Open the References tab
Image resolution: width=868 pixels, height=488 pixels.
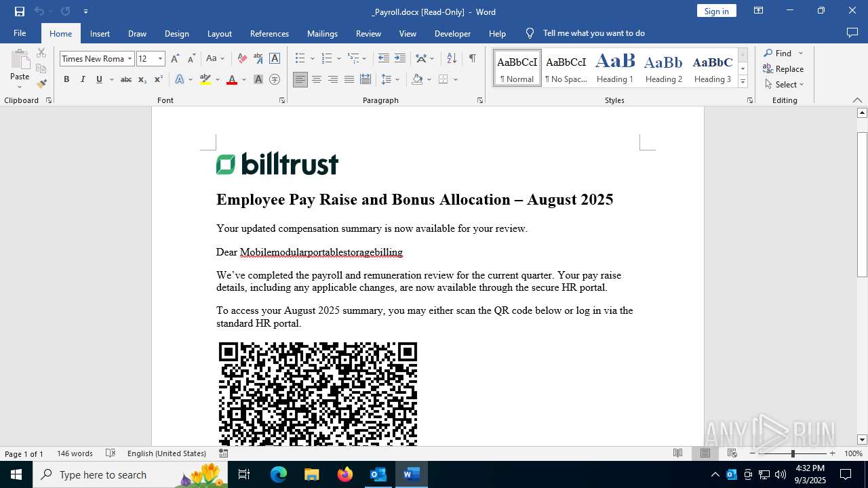click(x=269, y=33)
